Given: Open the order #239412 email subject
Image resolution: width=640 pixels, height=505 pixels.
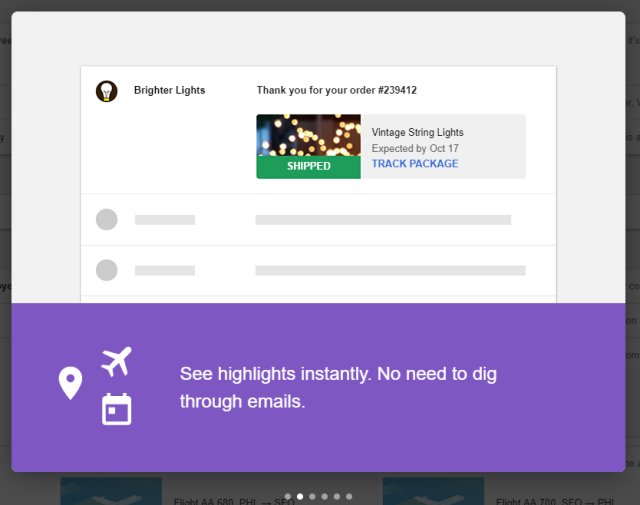Looking at the screenshot, I should (336, 90).
